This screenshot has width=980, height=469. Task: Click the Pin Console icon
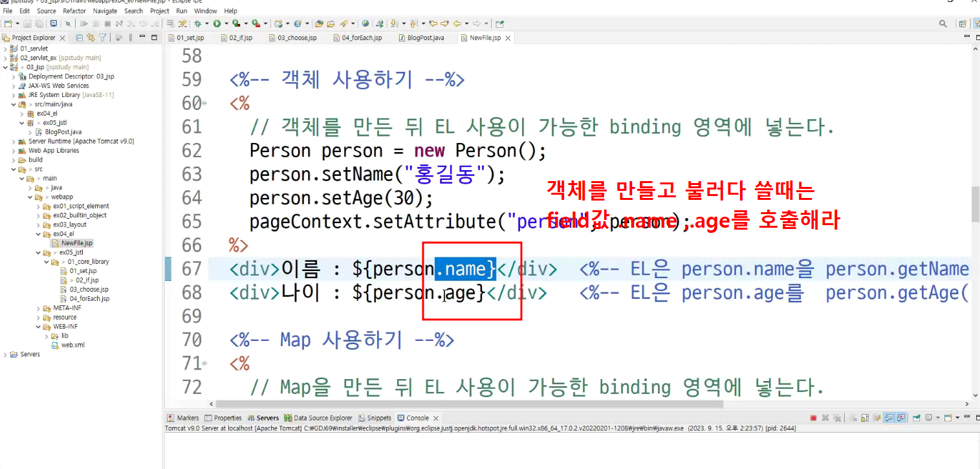pyautogui.click(x=917, y=418)
